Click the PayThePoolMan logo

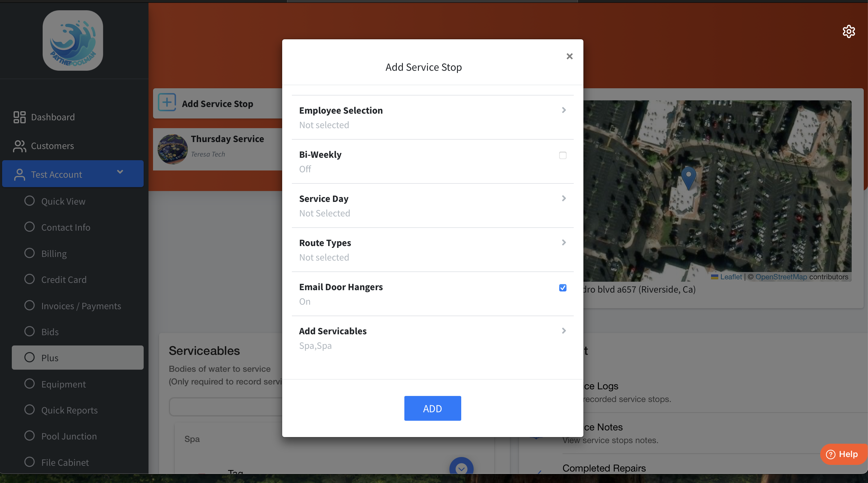click(x=73, y=41)
